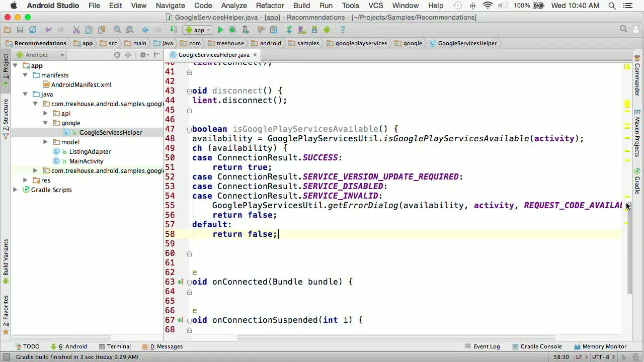
Task: Click the Help question mark icon
Action: (343, 30)
